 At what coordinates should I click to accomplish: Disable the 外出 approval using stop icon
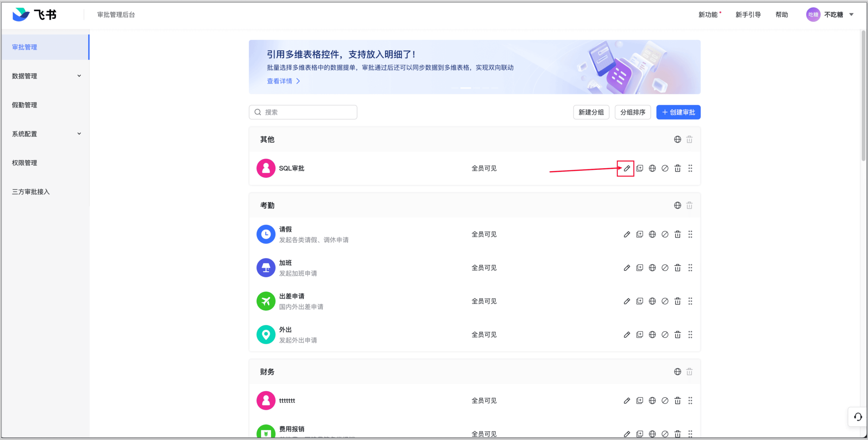pyautogui.click(x=665, y=335)
